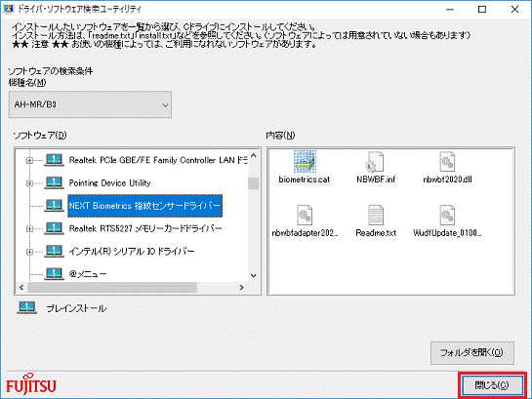Screen dimensions: 532x399
Task: Click the フォルダを開く(O) button
Action: (472, 353)
